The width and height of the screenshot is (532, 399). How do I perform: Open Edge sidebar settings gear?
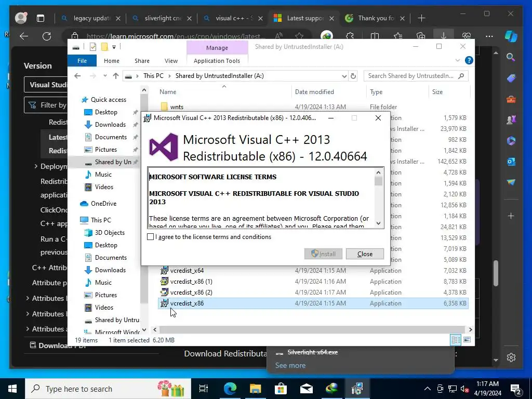[511, 357]
